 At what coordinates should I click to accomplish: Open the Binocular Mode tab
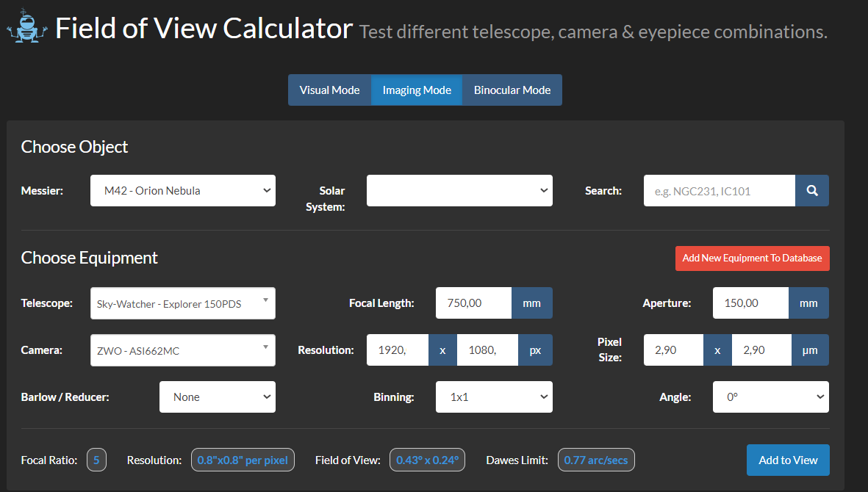pos(512,90)
